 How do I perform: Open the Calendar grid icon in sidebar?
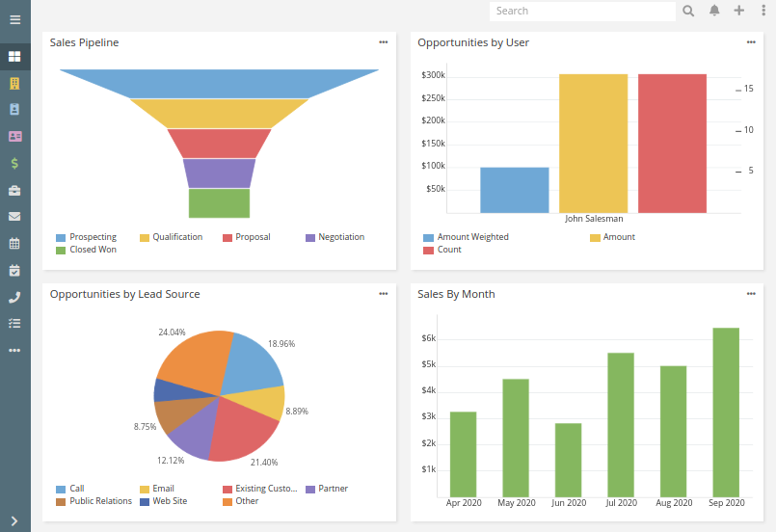(x=14, y=243)
